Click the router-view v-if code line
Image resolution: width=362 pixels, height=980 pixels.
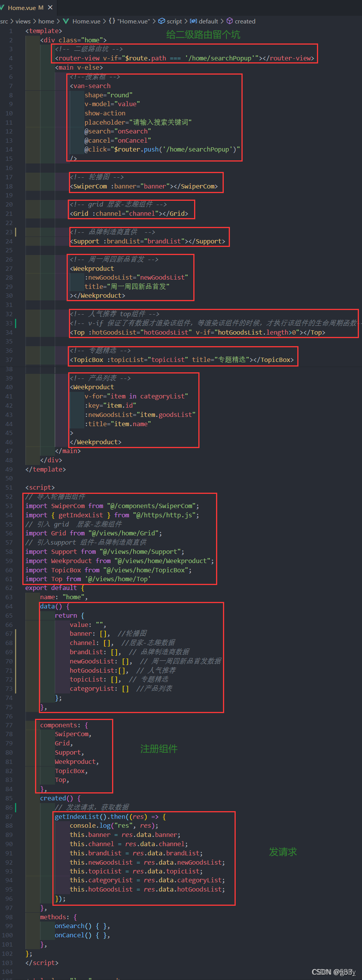(184, 58)
